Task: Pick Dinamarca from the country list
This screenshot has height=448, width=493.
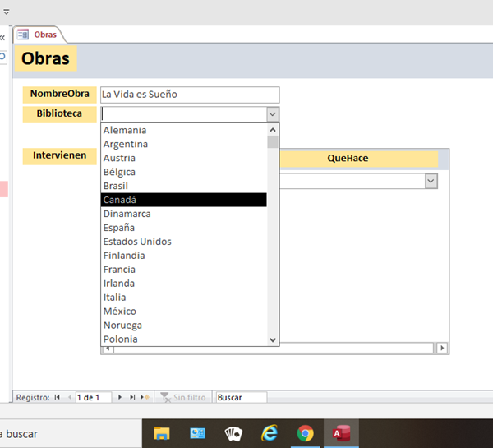Action: pos(183,214)
